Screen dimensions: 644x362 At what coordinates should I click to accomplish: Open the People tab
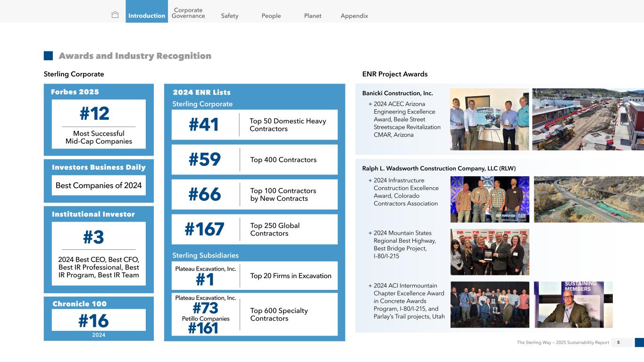coord(271,16)
